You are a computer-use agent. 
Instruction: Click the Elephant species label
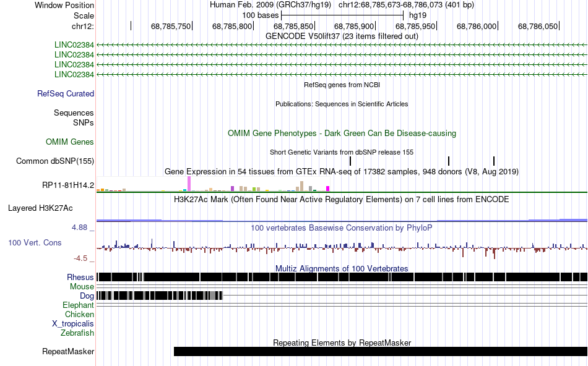tap(78, 305)
